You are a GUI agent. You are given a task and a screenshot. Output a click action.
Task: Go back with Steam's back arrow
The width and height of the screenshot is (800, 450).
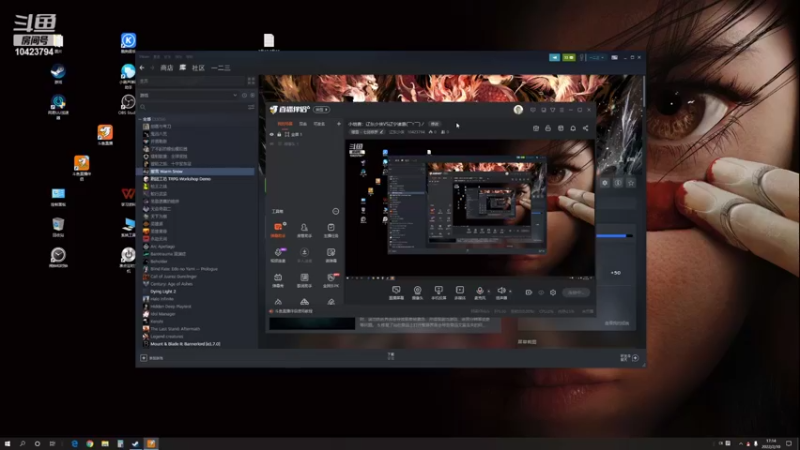142,68
